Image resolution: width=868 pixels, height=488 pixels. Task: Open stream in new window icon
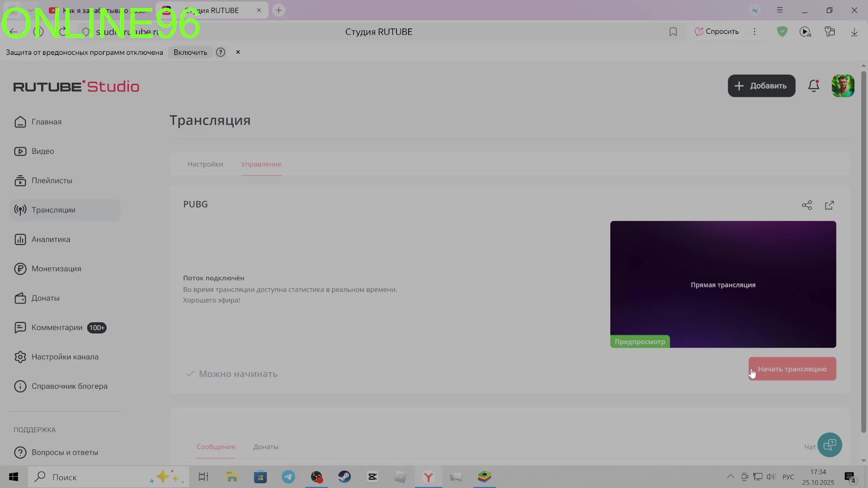(x=829, y=205)
